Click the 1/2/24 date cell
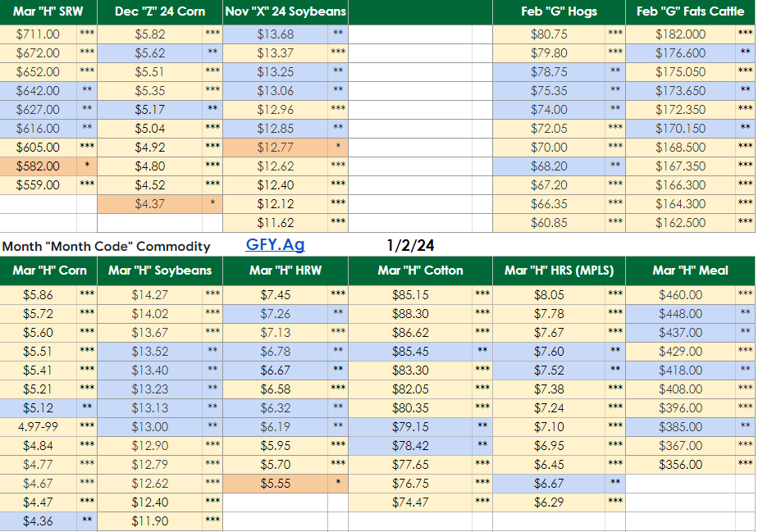This screenshot has width=781, height=532. [x=410, y=244]
